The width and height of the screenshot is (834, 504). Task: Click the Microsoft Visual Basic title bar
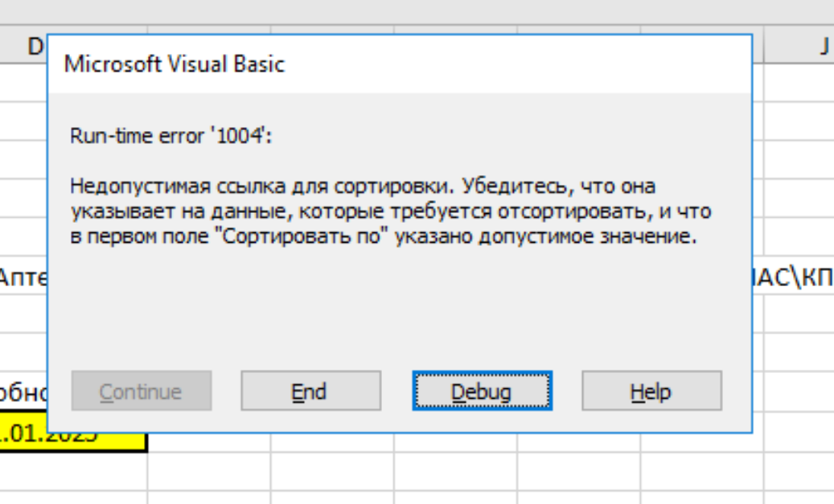pyautogui.click(x=322, y=64)
